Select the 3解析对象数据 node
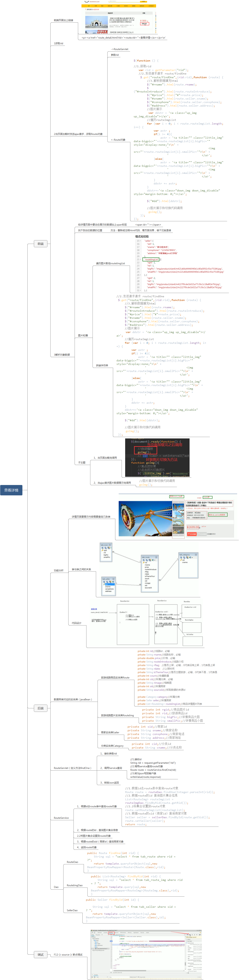 pos(62,355)
